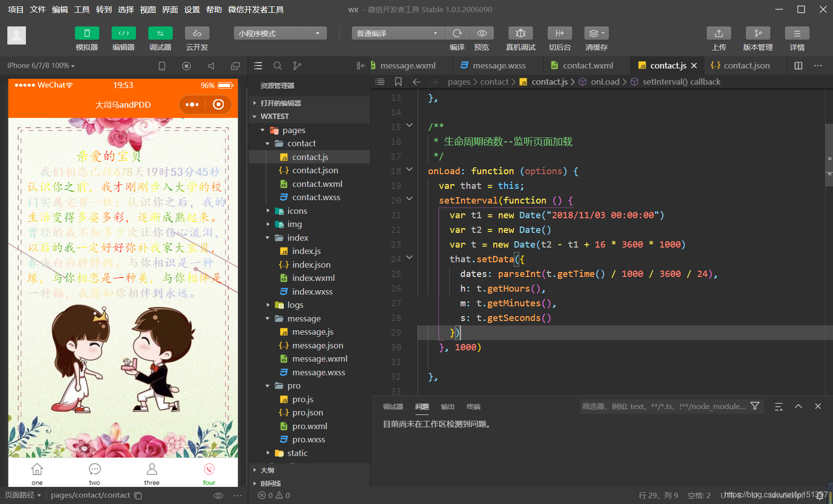Expand the icons folder
This screenshot has width=833, height=504.
tap(309, 211)
